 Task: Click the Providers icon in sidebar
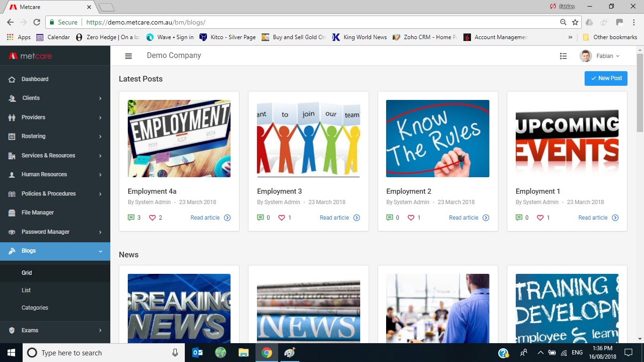pos(12,117)
